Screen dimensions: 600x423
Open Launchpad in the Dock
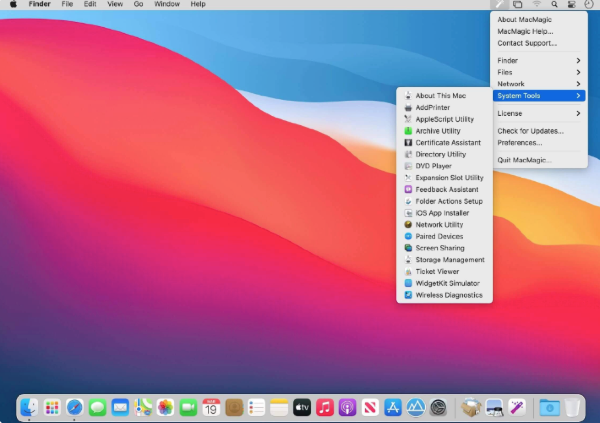click(x=52, y=407)
